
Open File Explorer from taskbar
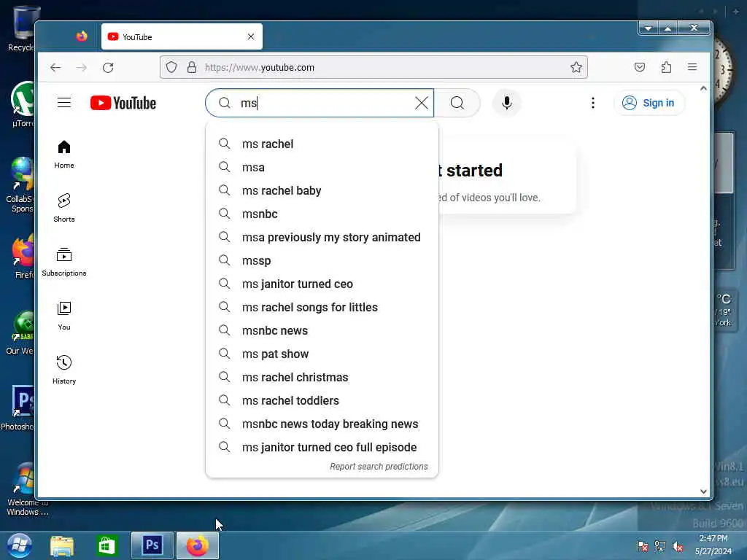click(x=62, y=545)
